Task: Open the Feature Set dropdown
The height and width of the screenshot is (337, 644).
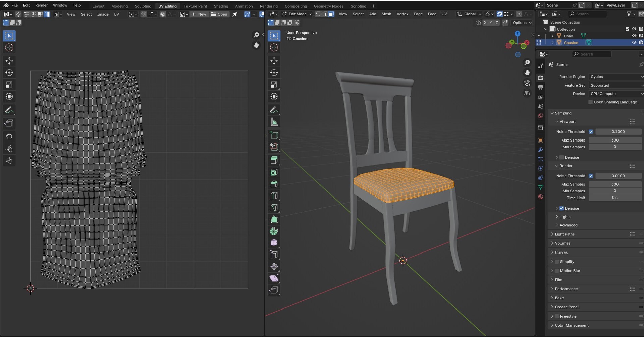Action: coord(616,85)
